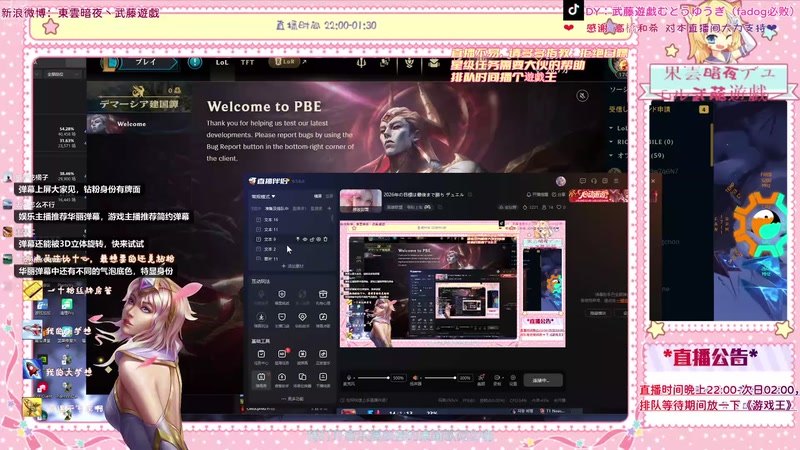Viewport: 800px width, 450px height.
Task: Open 正版音乐 music tool
Action: 322,356
